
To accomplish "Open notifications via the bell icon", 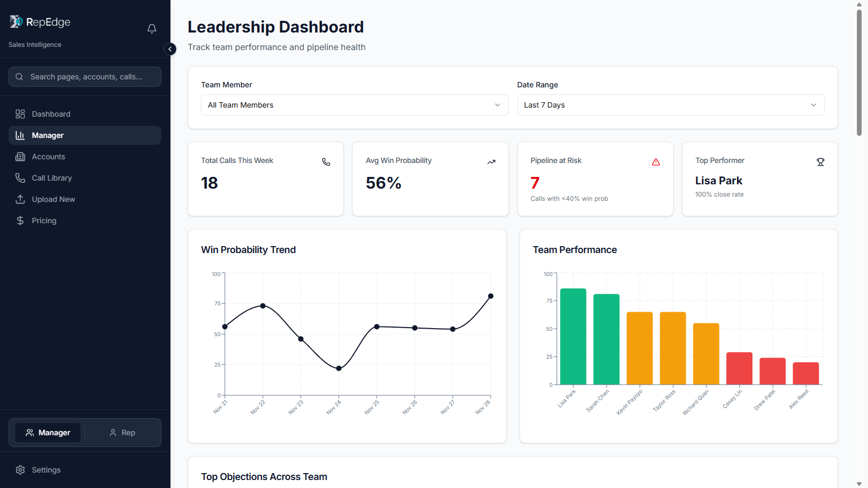I will (151, 29).
